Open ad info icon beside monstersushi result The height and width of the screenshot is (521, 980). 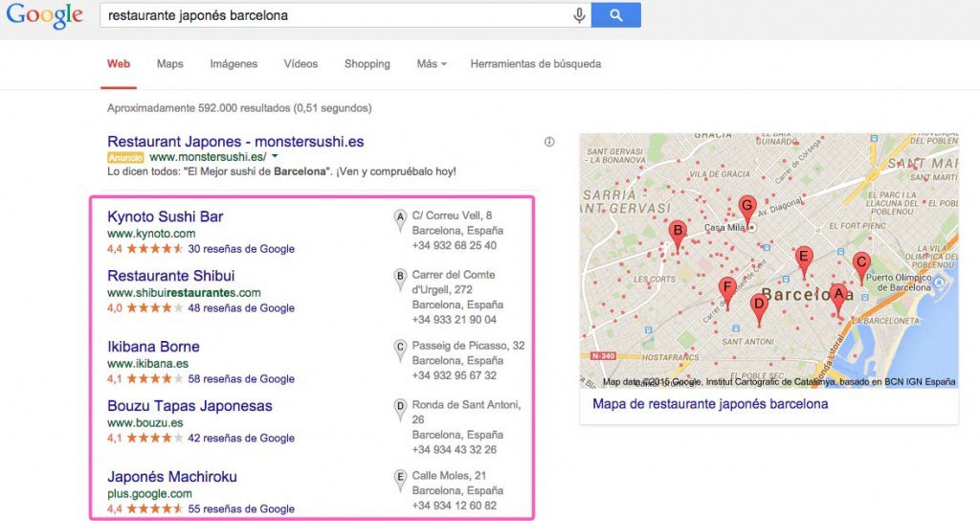point(549,142)
